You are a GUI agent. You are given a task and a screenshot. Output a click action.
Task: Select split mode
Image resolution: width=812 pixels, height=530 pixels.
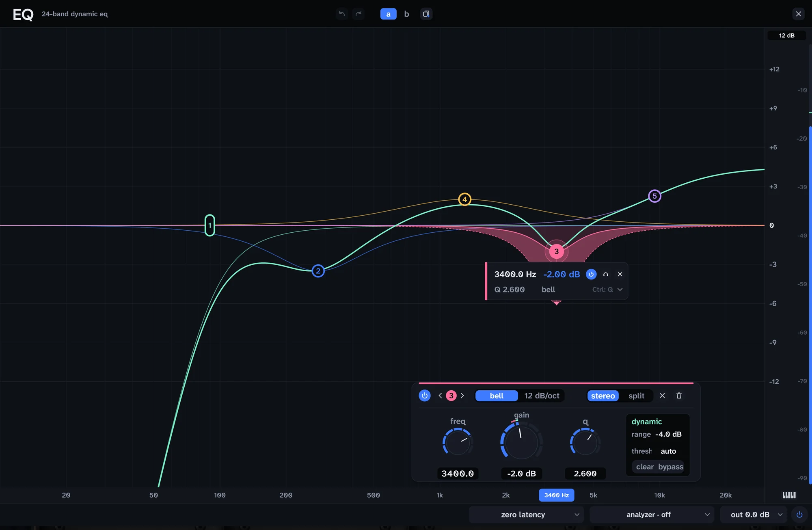(636, 396)
